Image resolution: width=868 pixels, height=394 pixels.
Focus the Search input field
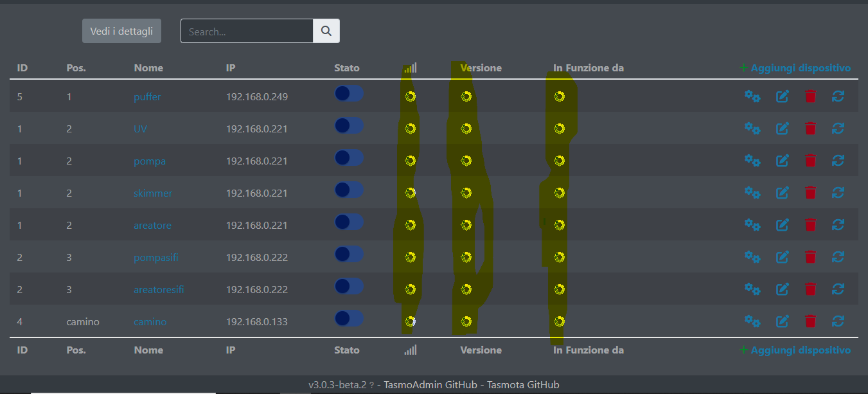[247, 31]
